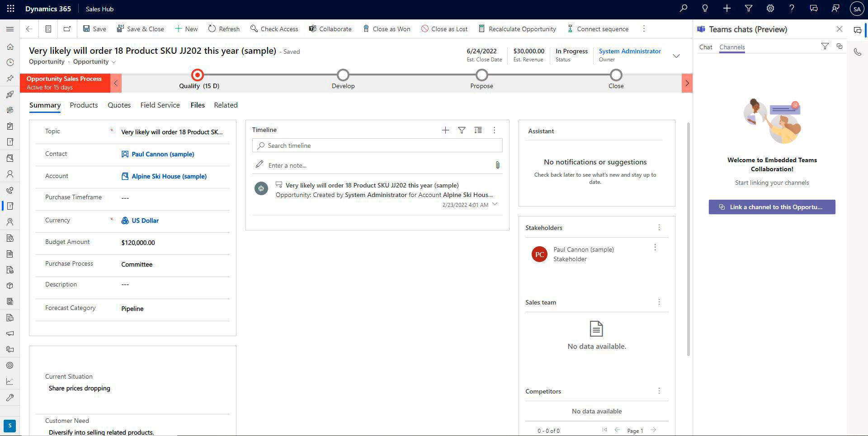
Task: Open System Administrator owner link
Action: [630, 51]
